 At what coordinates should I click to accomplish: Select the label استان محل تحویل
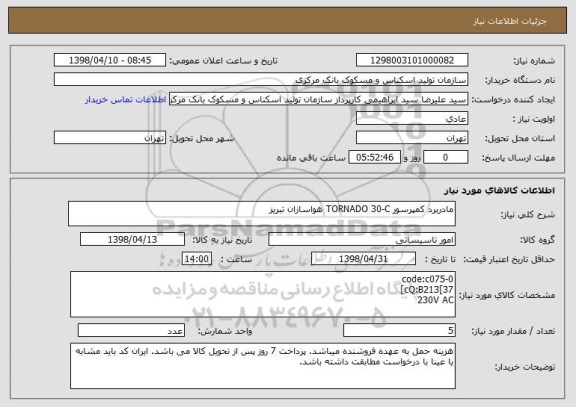coord(520,138)
